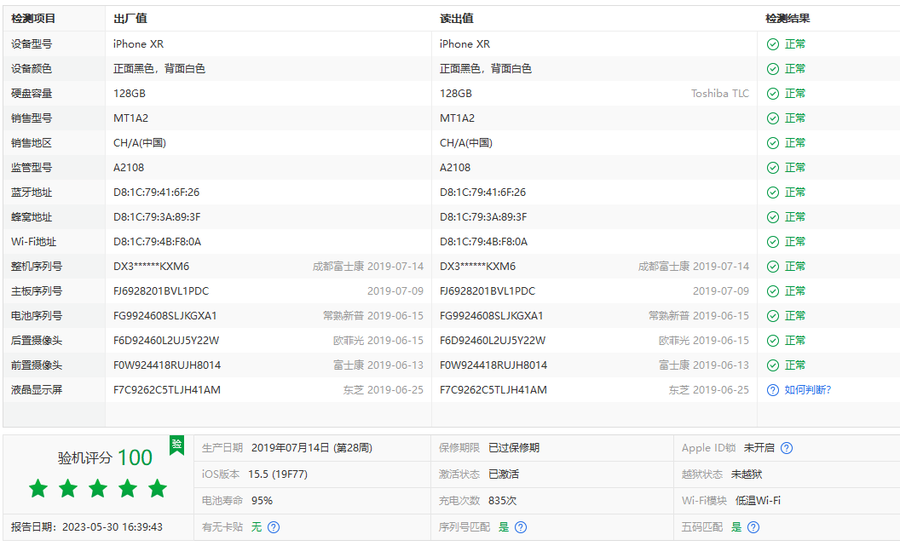The height and width of the screenshot is (546, 900).
Task: Click factory rear camera serial F6D92460L2UJ5Y22W
Action: click(x=166, y=340)
